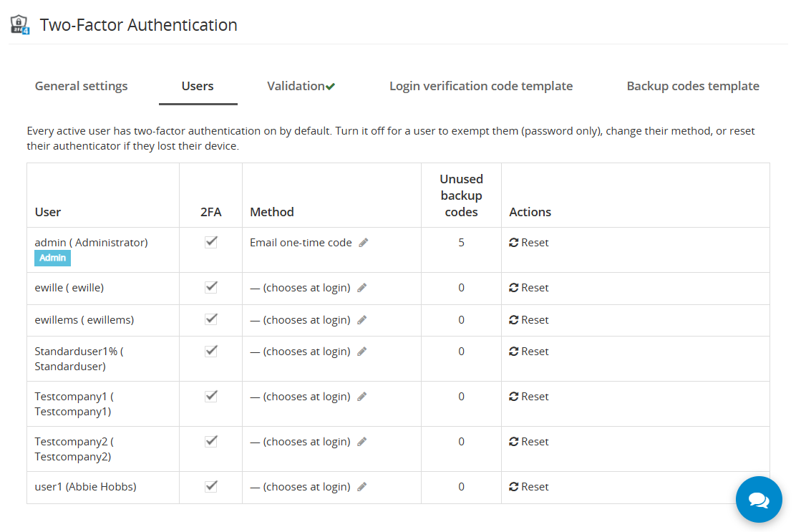Edit method for ewillems with pencil icon
801x532 pixels.
361,320
